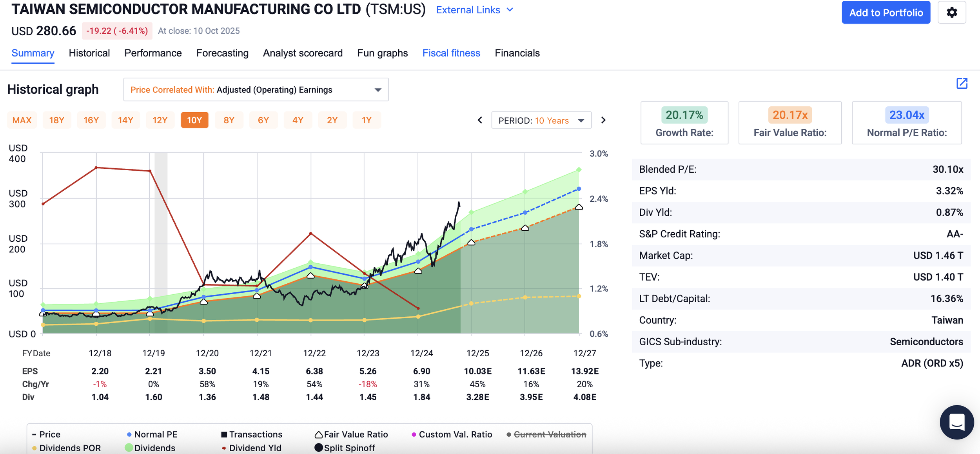Select the 4Y time range button
The height and width of the screenshot is (454, 980).
click(298, 120)
